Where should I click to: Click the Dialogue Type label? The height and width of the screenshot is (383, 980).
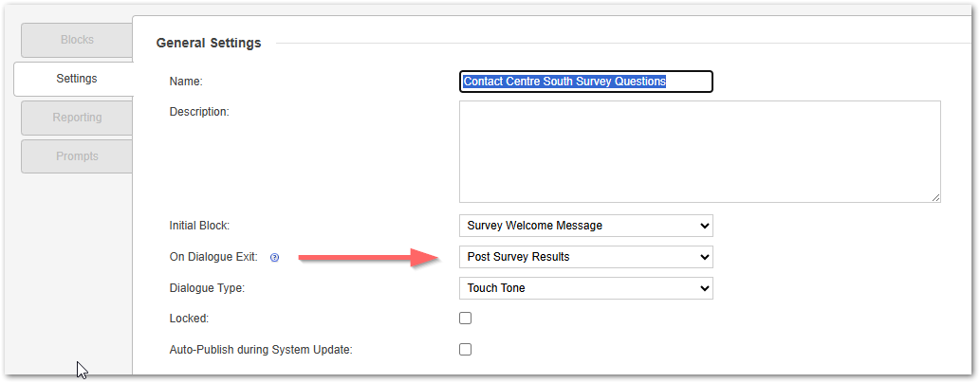point(207,288)
